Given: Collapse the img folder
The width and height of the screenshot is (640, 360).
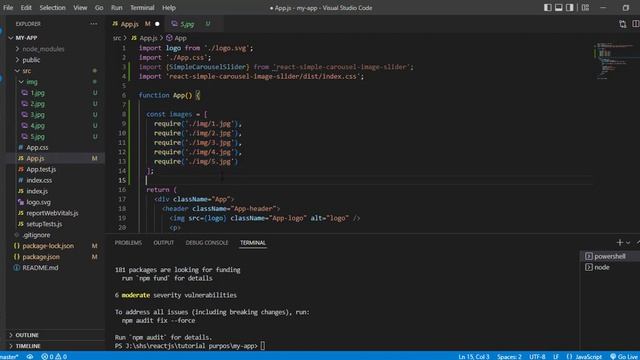Looking at the screenshot, I should pyautogui.click(x=31, y=82).
